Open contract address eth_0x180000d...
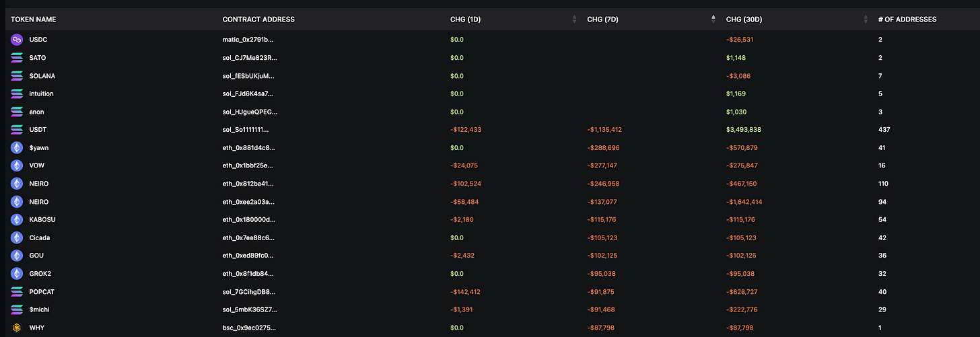 pyautogui.click(x=248, y=219)
